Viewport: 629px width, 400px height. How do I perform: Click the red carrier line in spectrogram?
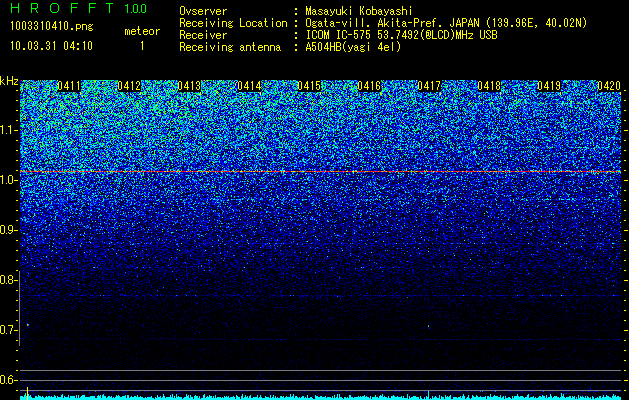(321, 172)
